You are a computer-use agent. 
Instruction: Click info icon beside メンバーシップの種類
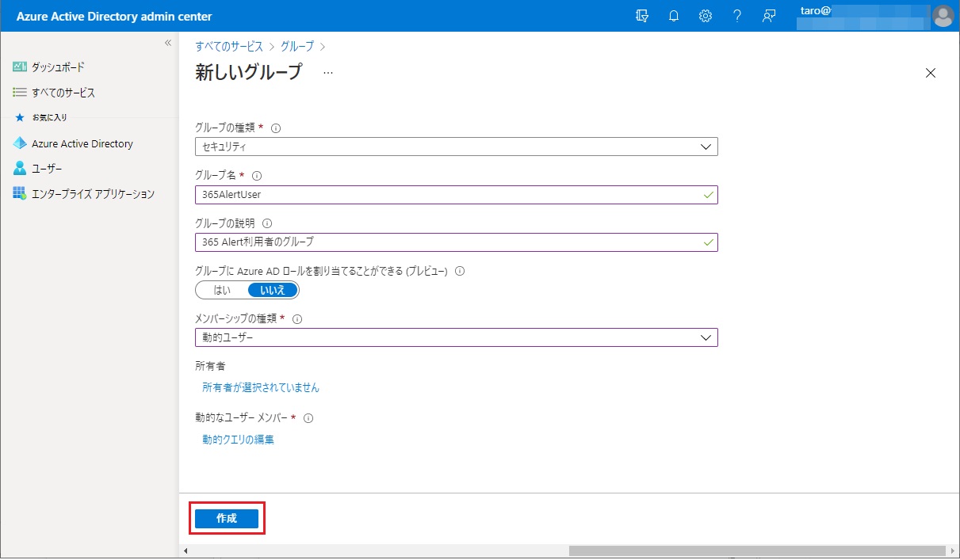(298, 319)
